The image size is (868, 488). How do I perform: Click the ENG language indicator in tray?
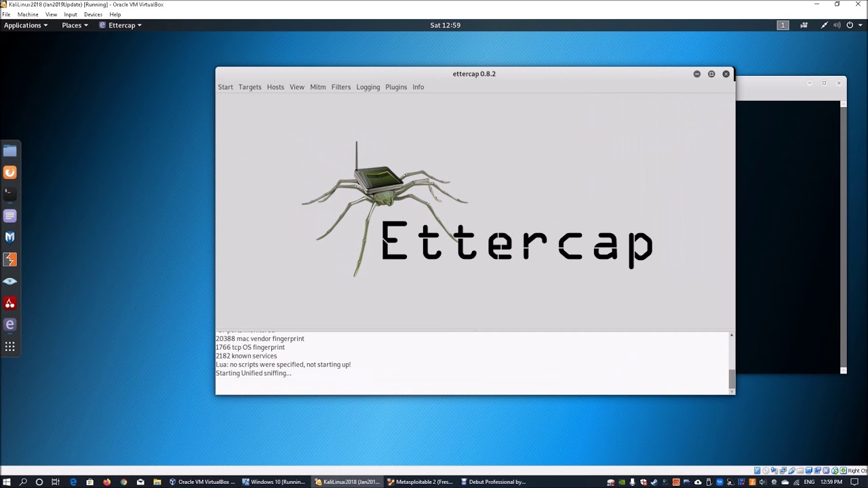pos(809,482)
